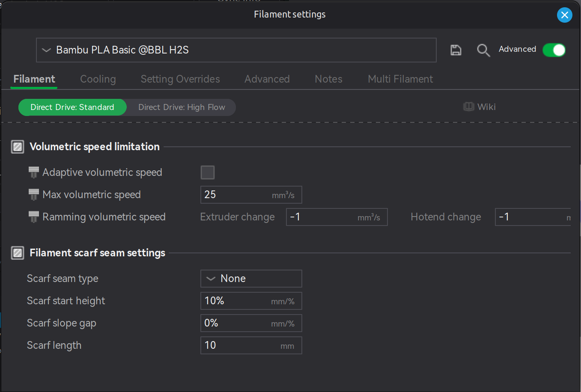Viewport: 581px width, 392px height.
Task: Open the Scarf seam type dropdown
Action: coord(251,279)
